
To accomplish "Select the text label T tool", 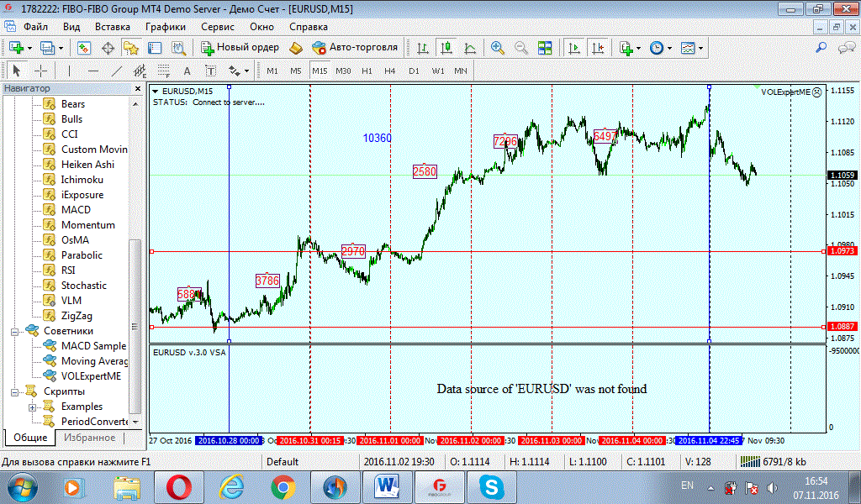I will 211,71.
